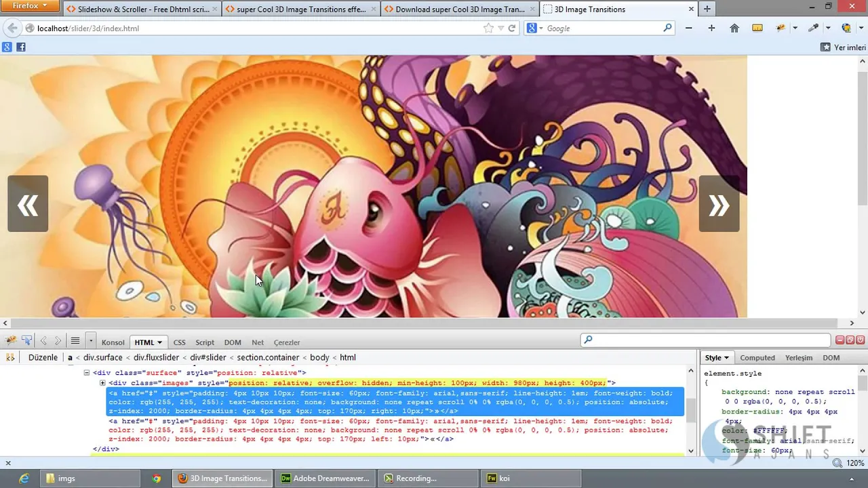This screenshot has width=868, height=488.
Task: Switch to the Konsol panel tab
Action: (113, 342)
